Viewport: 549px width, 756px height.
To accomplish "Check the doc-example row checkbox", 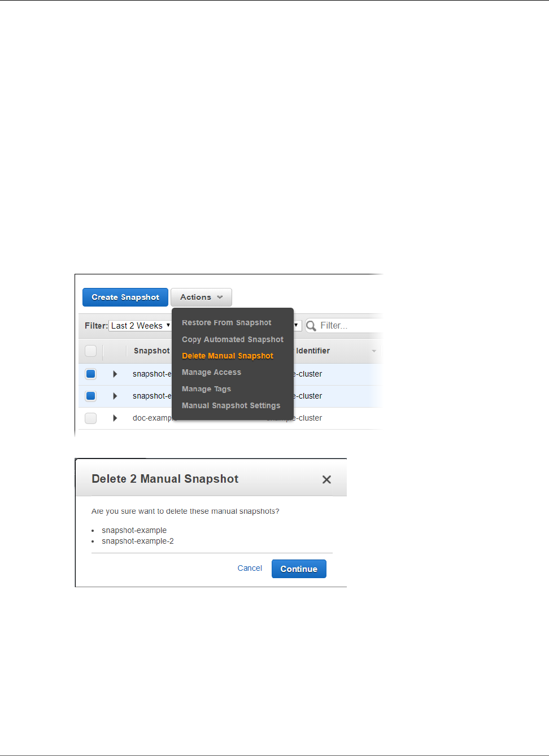I will 90,418.
